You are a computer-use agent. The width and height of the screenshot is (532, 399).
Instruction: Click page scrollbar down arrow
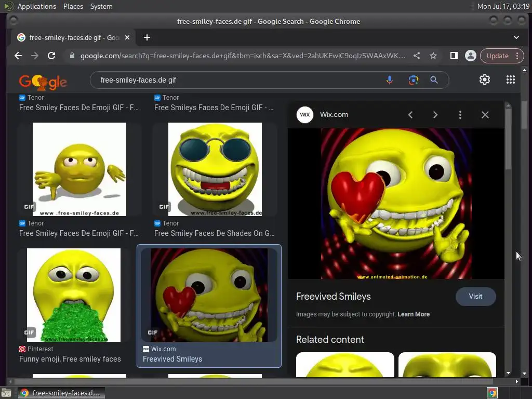click(x=525, y=373)
